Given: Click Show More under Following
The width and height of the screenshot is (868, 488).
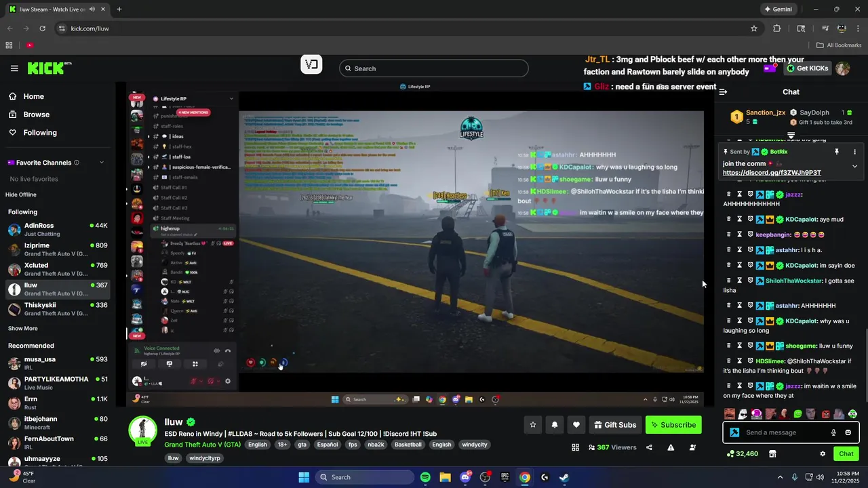Looking at the screenshot, I should point(23,329).
